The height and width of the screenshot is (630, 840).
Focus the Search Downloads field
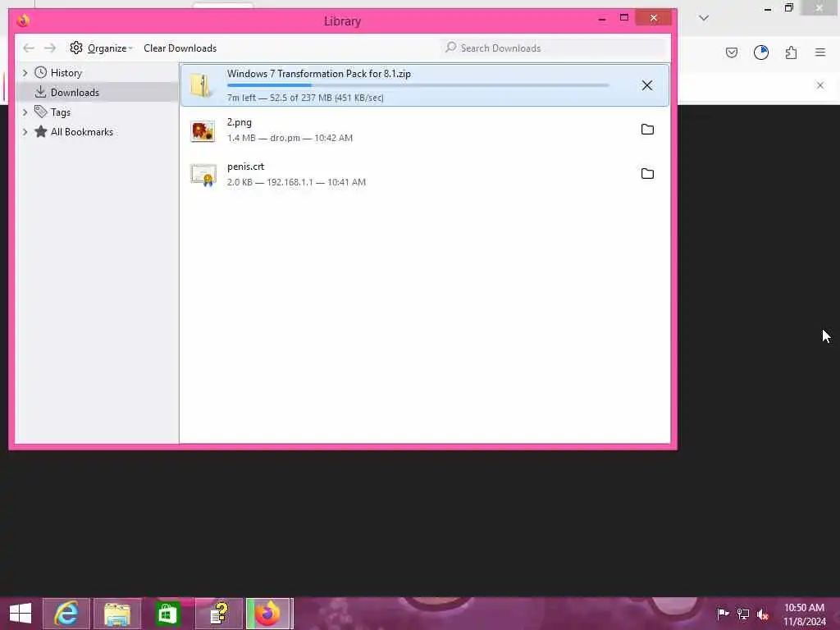tap(554, 48)
